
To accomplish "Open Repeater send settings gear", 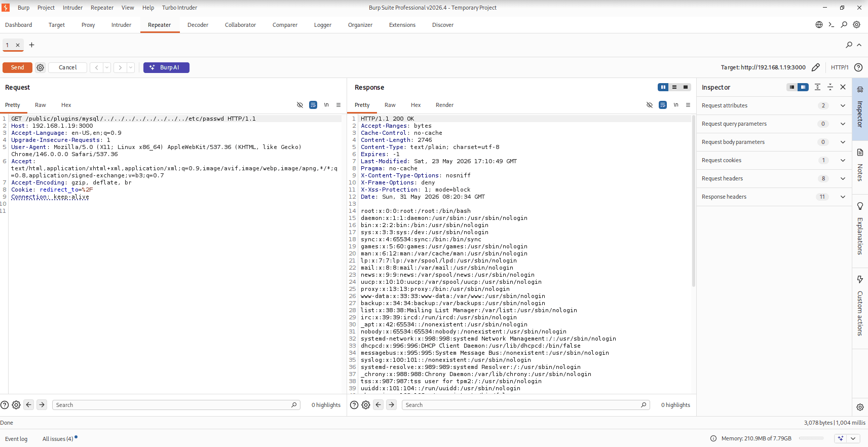I will click(41, 67).
